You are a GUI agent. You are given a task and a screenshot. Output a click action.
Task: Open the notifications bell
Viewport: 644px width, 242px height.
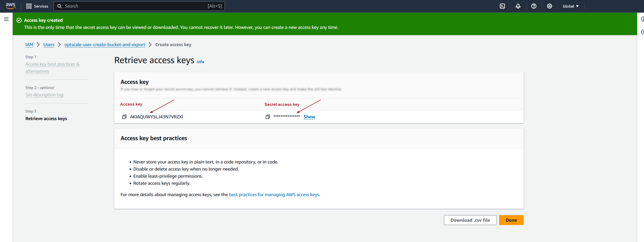click(518, 6)
